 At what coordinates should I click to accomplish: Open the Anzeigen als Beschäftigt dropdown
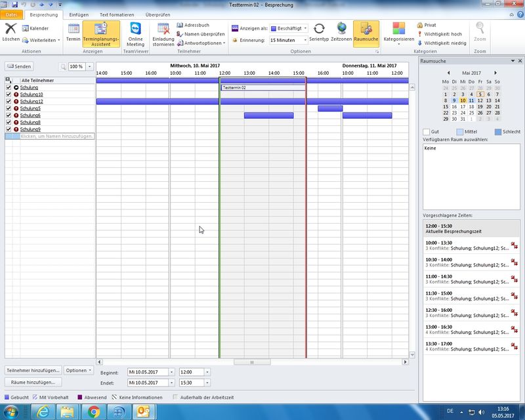[305, 29]
